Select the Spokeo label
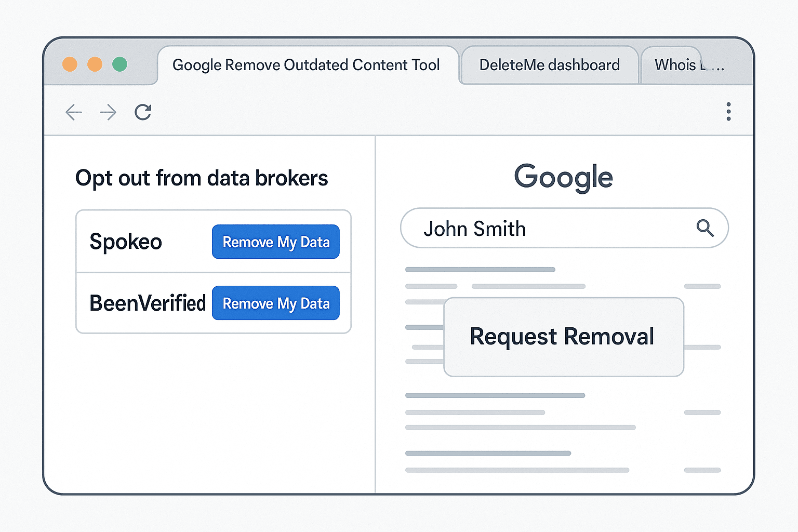 pos(126,242)
